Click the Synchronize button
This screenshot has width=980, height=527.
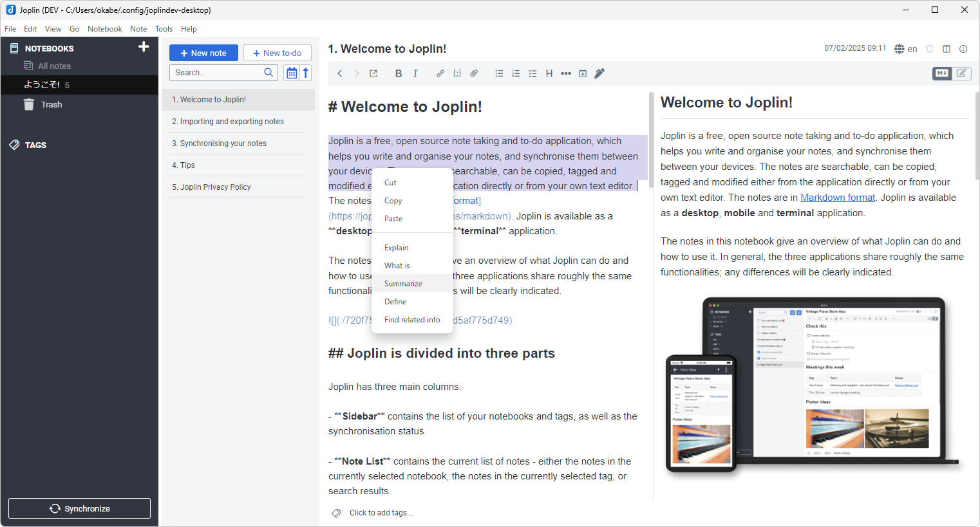click(79, 508)
